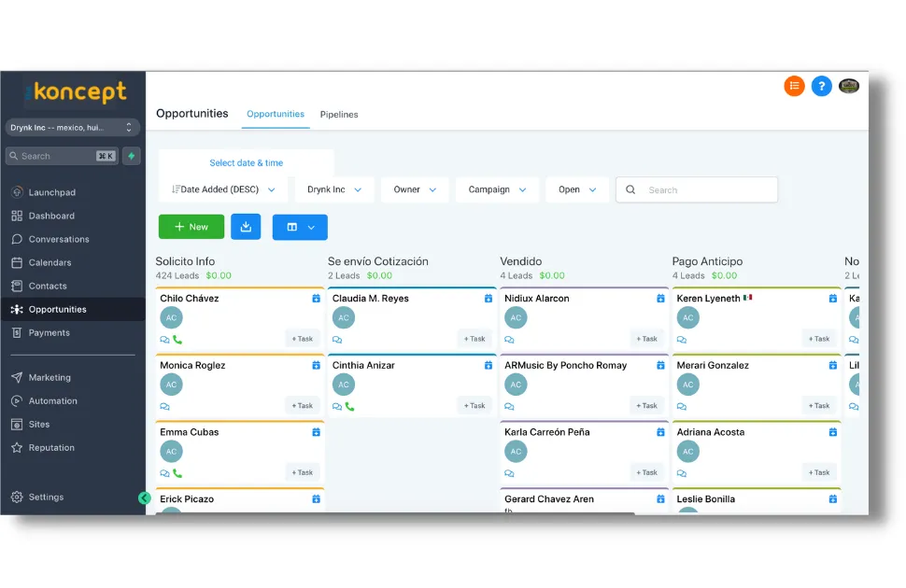Viewport: 906px width, 588px height.
Task: Open the Merari Gonzalez opportunity name
Action: [713, 366]
